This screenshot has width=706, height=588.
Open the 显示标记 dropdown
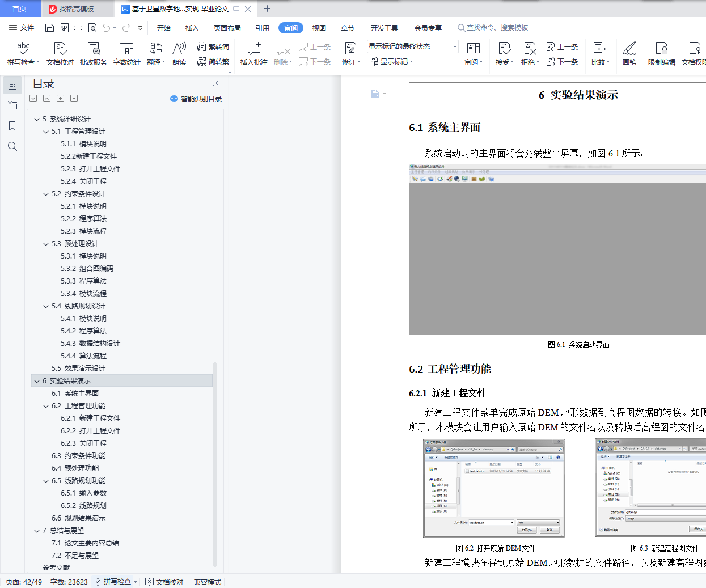point(391,61)
